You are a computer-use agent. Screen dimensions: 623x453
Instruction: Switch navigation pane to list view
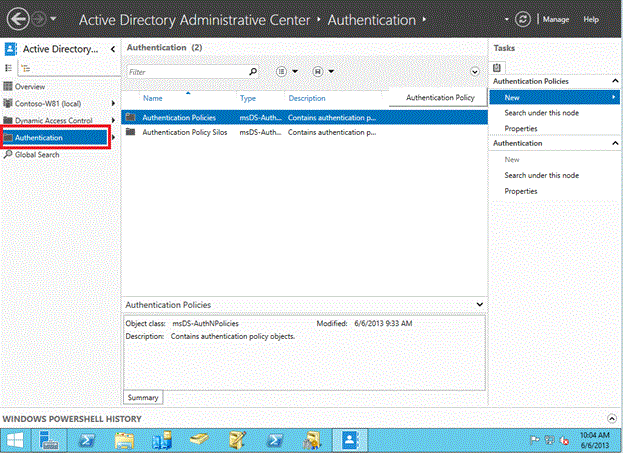[10, 68]
